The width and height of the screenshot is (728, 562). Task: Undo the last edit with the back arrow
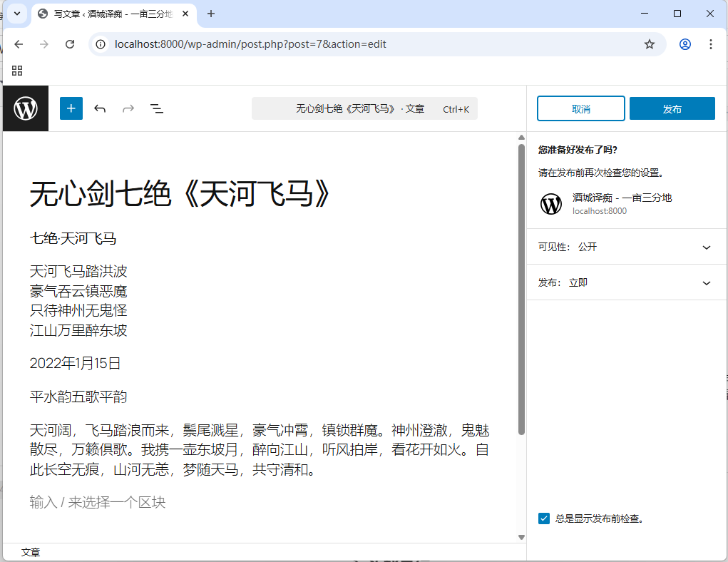pos(100,108)
